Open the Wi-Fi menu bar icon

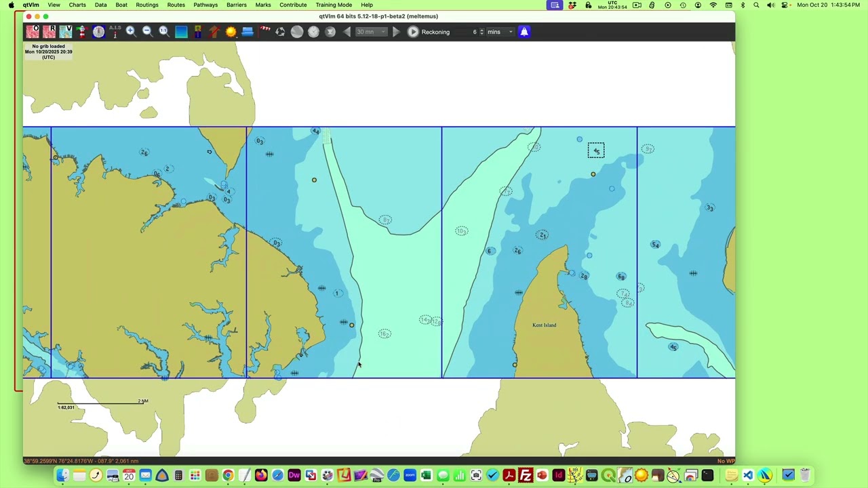[x=713, y=5]
